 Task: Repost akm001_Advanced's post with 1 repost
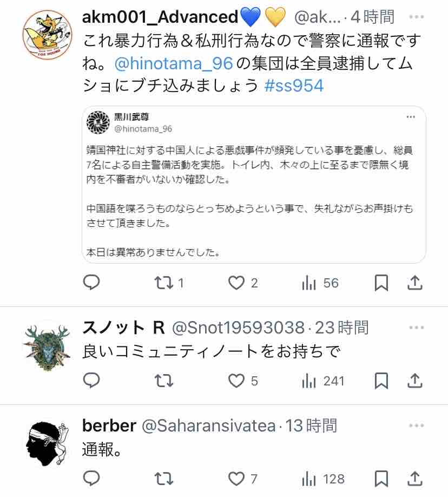[x=169, y=283]
